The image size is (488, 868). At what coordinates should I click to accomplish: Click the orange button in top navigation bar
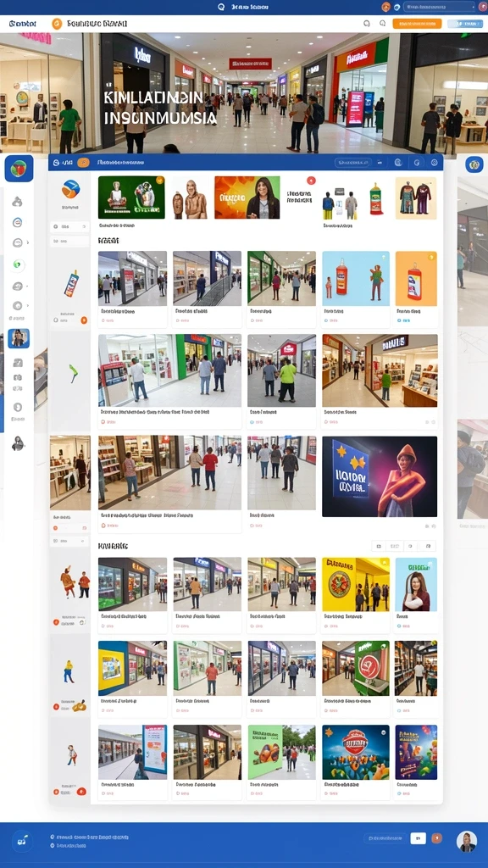(417, 24)
